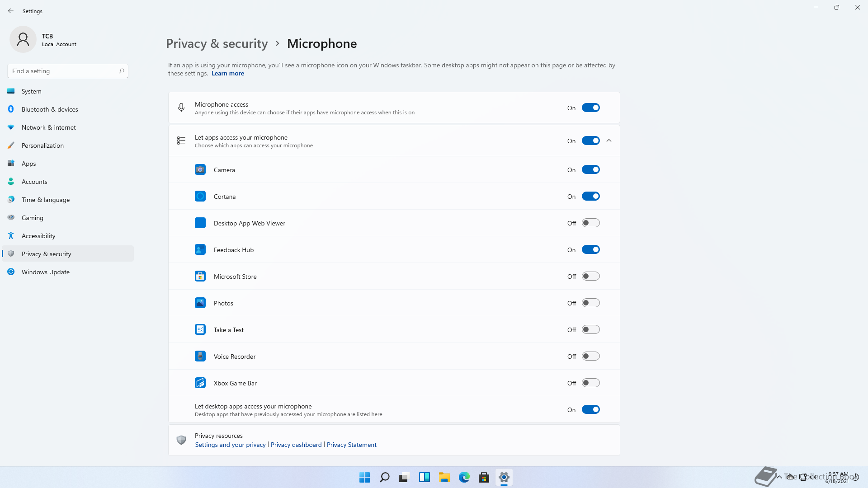Click Privacy & security breadcrumb heading
868x488 pixels.
coord(217,43)
